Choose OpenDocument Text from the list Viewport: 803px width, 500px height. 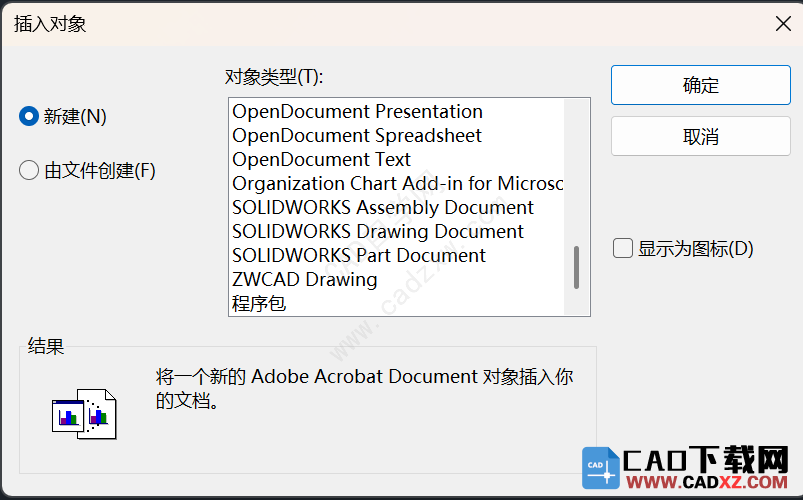point(396,159)
